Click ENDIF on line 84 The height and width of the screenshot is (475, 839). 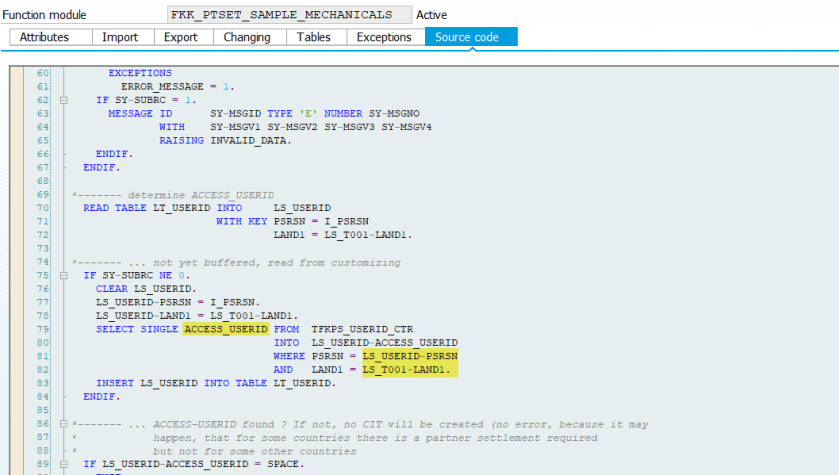coord(102,396)
